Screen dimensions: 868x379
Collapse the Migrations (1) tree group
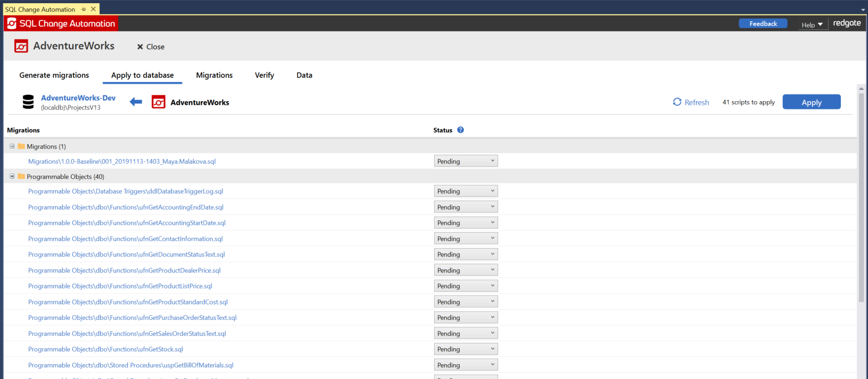click(x=12, y=146)
